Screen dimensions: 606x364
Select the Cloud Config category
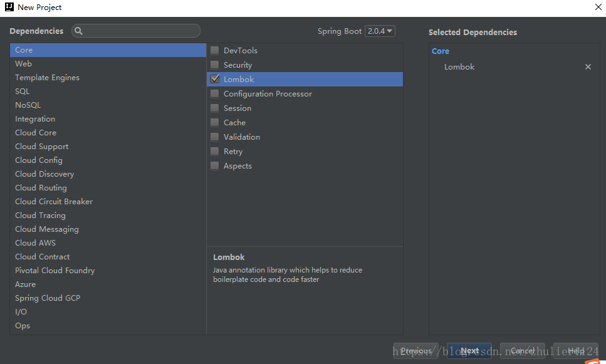click(x=108, y=160)
